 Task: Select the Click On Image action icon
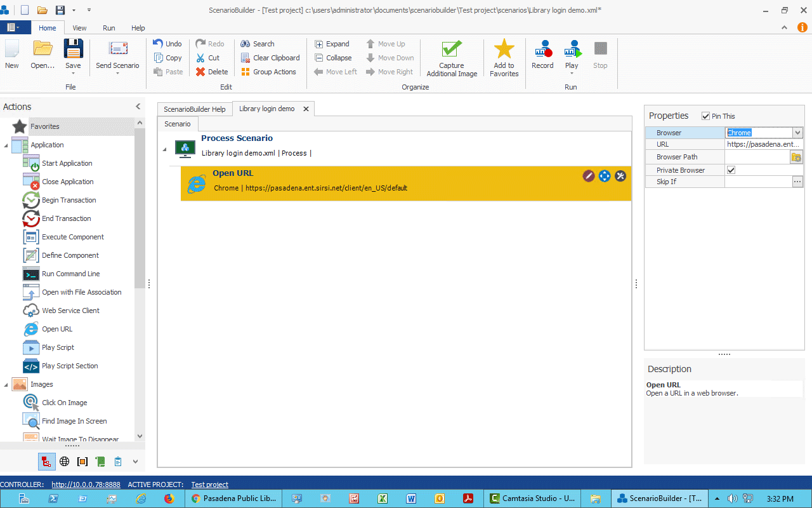coord(30,402)
